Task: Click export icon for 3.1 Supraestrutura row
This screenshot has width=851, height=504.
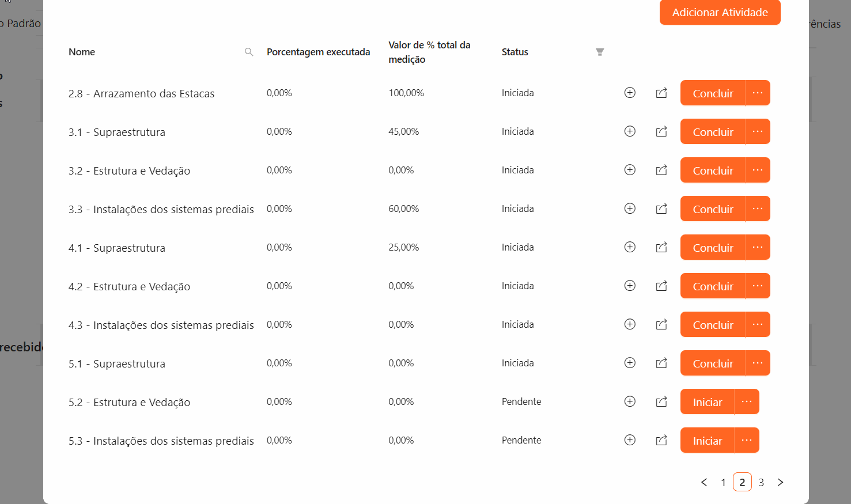Action: pyautogui.click(x=661, y=131)
